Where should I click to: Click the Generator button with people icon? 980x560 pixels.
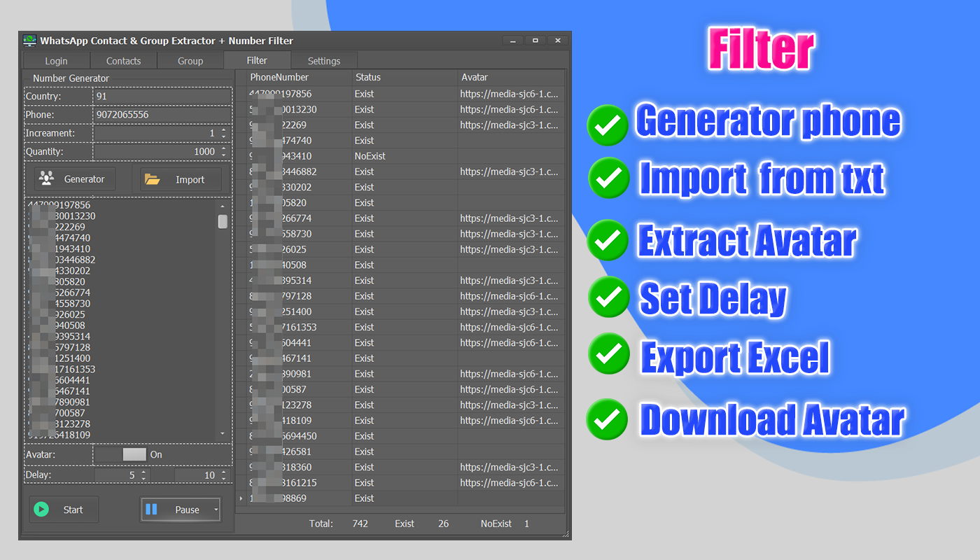coord(75,179)
